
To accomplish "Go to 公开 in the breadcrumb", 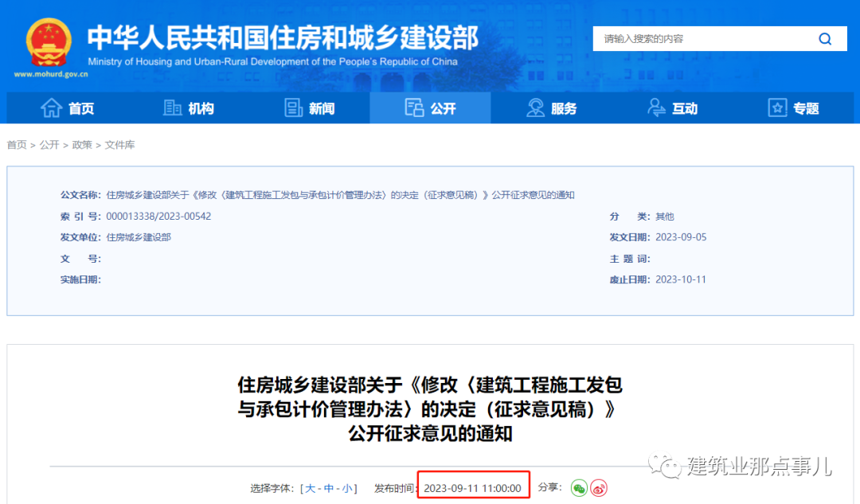I will coord(49,145).
